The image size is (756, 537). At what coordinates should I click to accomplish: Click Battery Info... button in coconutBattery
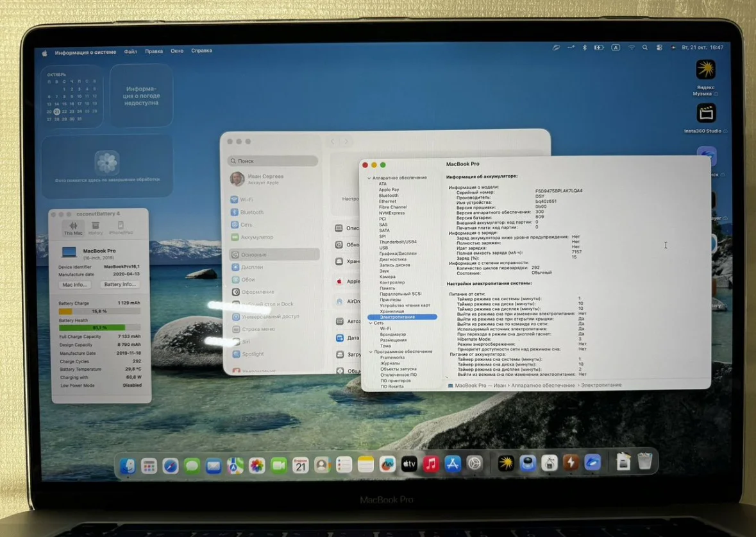[x=120, y=284]
